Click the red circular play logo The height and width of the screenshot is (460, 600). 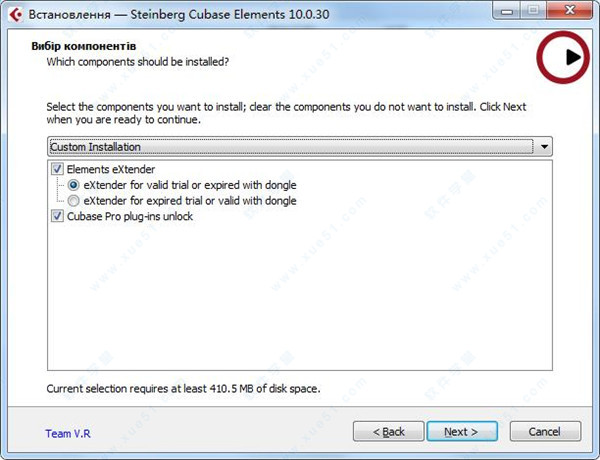coord(564,57)
